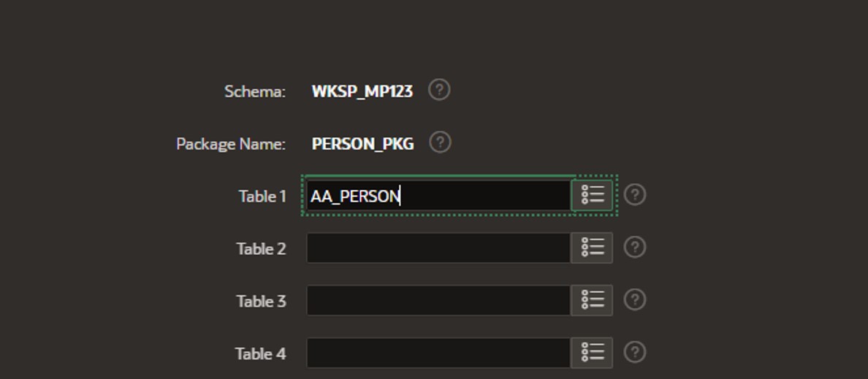Open the list of values for Table 3
Image resolution: width=868 pixels, height=379 pixels.
pyautogui.click(x=592, y=300)
